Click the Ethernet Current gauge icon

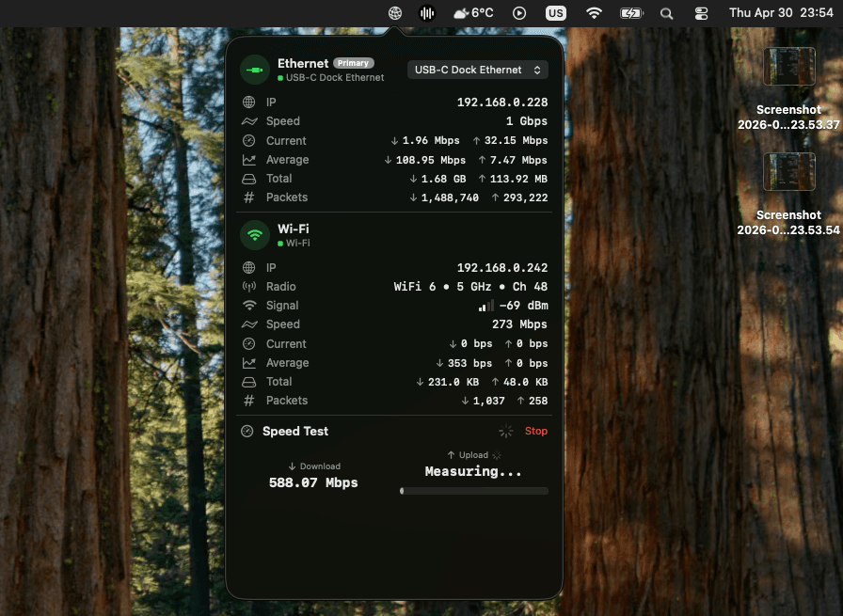click(249, 141)
